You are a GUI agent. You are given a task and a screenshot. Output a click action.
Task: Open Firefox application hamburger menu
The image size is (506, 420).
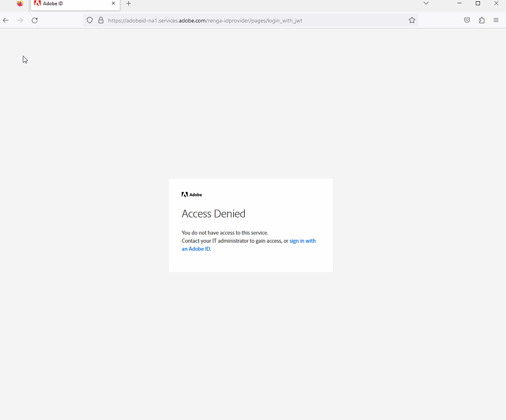pos(496,20)
